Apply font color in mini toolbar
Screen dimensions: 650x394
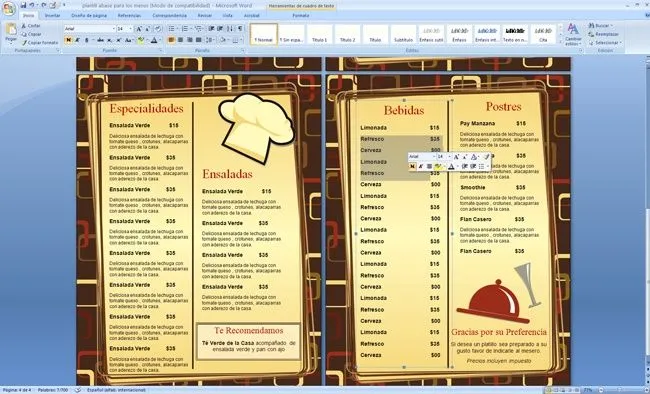click(x=451, y=166)
